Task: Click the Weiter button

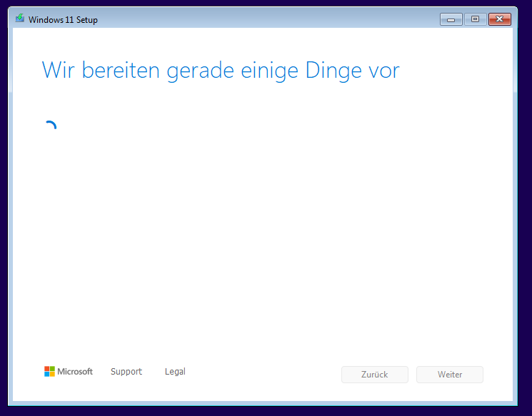Action: point(450,375)
